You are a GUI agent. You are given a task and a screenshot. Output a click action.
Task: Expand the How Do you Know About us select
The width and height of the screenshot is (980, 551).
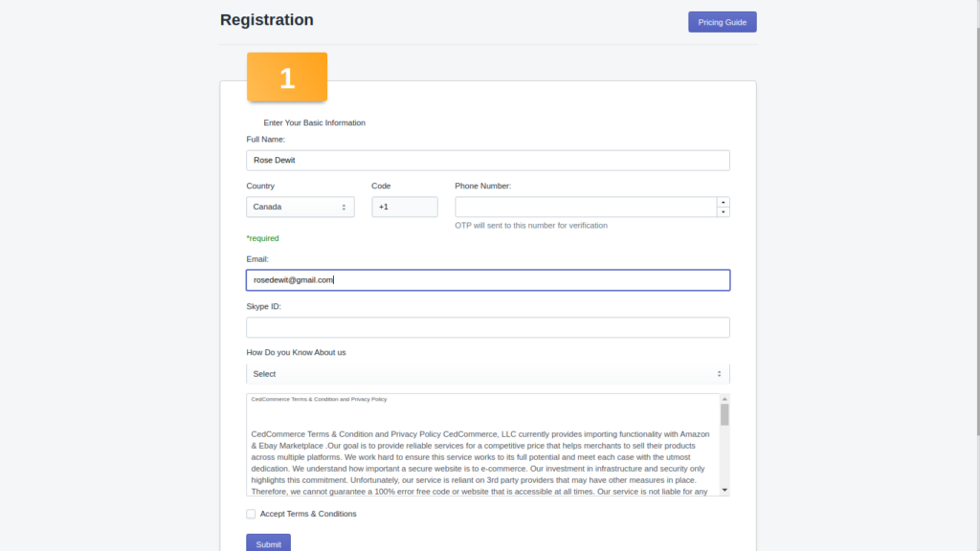[487, 374]
